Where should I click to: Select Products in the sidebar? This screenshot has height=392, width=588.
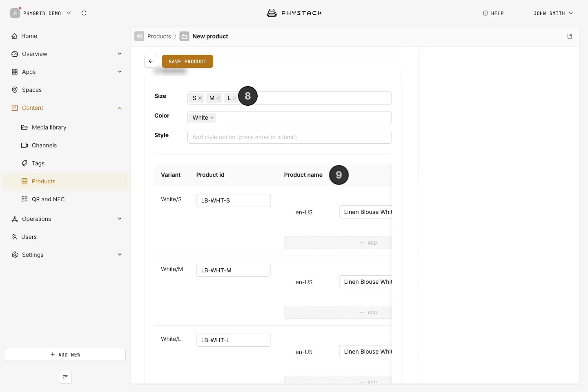pyautogui.click(x=65, y=181)
